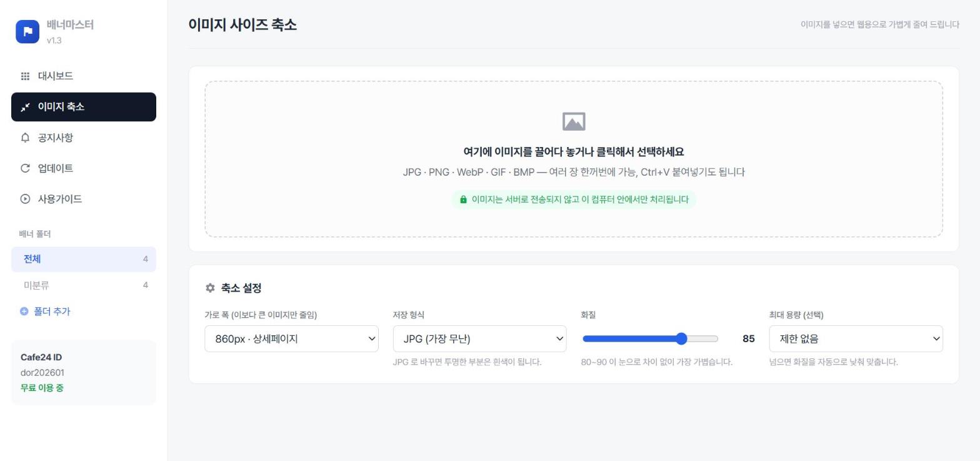Click the hint 80~90 이 눈으로 차이 없이
Image resolution: width=980 pixels, height=461 pixels.
(x=657, y=362)
